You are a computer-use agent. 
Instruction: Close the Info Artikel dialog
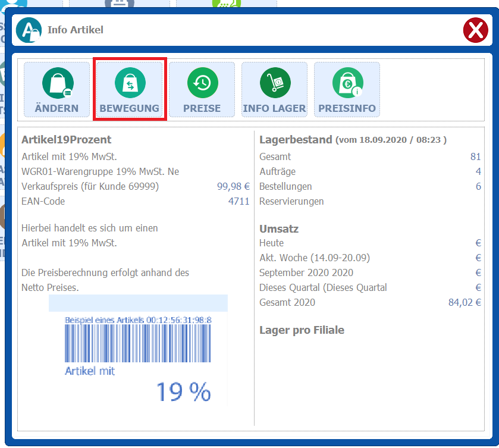coord(475,30)
